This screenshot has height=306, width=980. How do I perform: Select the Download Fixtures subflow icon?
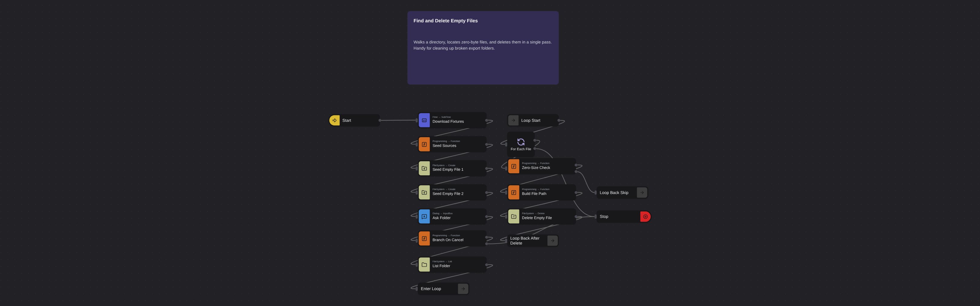pyautogui.click(x=424, y=121)
